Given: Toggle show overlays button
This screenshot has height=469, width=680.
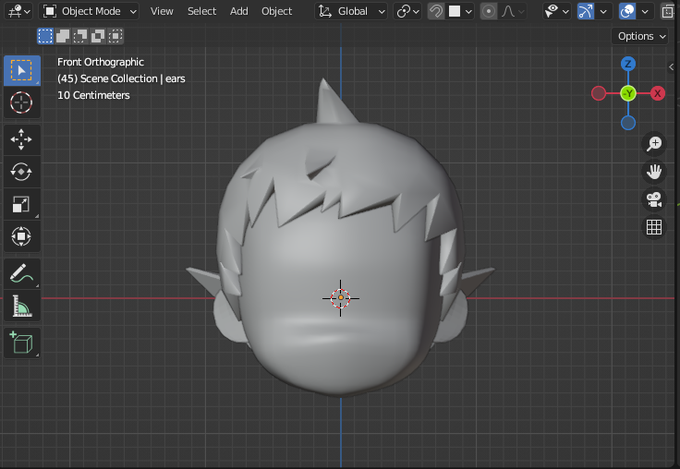Looking at the screenshot, I should pos(627,11).
